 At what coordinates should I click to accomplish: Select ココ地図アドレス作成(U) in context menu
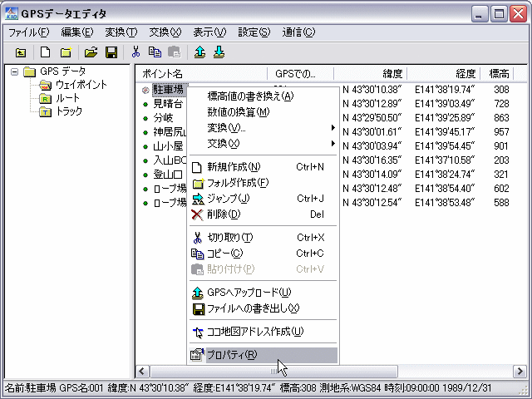263,332
